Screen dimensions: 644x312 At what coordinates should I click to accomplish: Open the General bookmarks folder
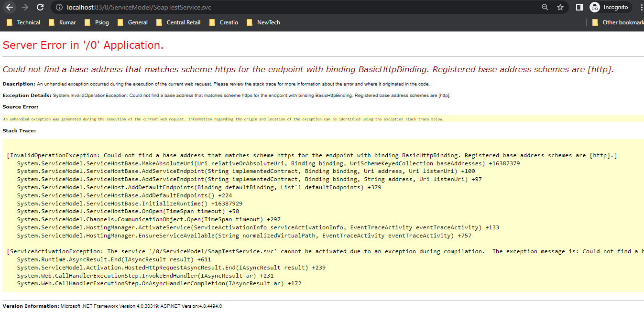133,22
